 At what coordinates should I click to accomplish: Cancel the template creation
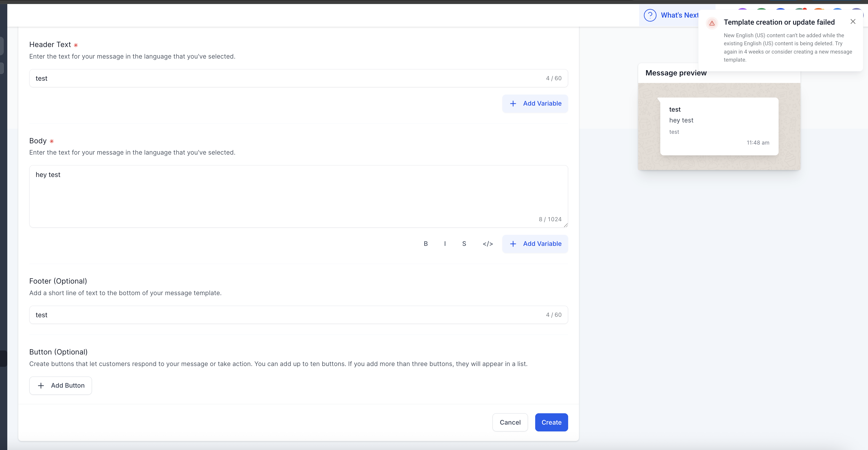tap(510, 422)
